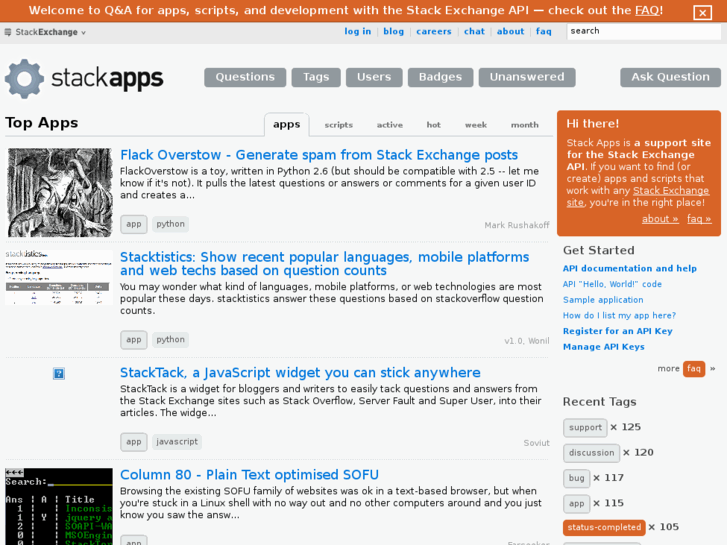727x545 pixels.
Task: Focus the search input field
Action: click(644, 31)
